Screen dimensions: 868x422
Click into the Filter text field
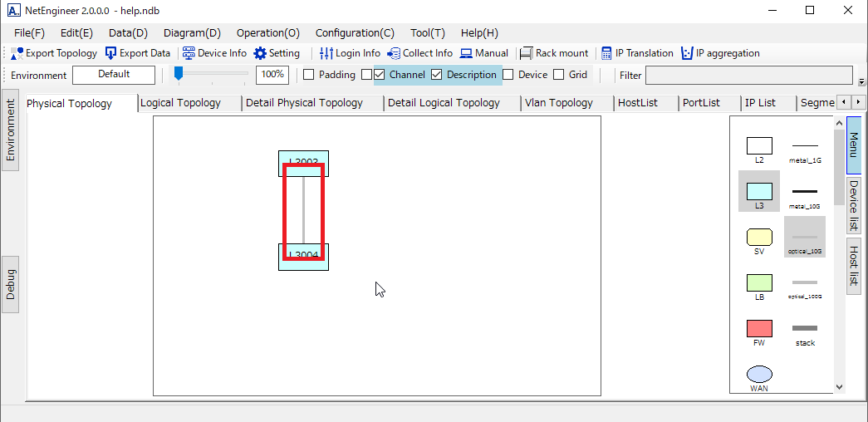(x=748, y=75)
